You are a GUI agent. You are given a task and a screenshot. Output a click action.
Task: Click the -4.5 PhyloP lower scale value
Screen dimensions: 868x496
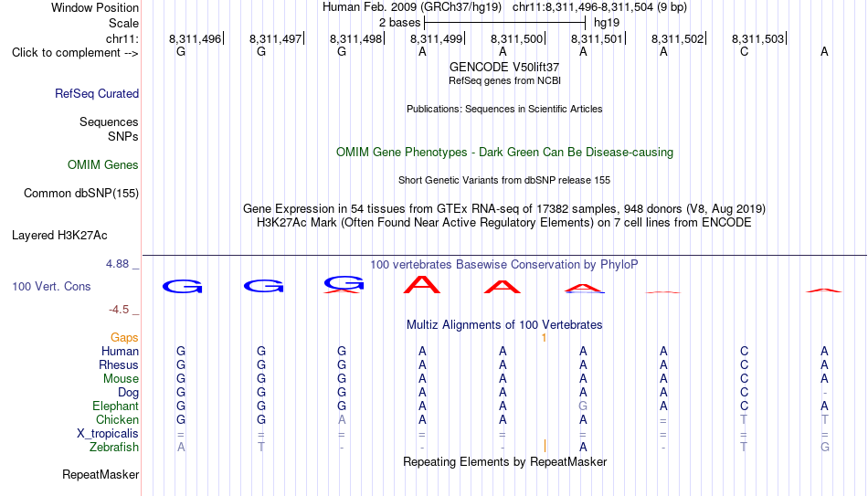tap(119, 310)
